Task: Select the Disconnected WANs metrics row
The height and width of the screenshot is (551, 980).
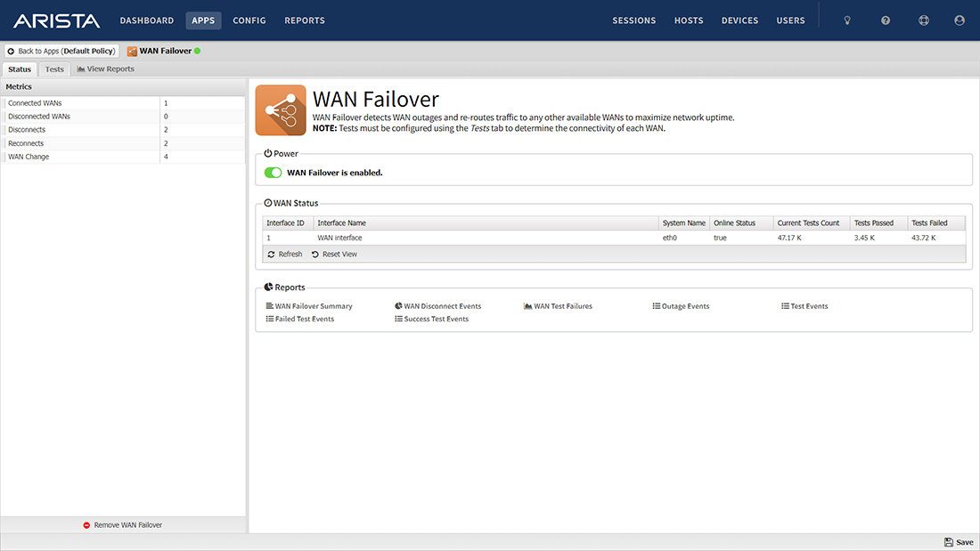Action: tap(123, 117)
